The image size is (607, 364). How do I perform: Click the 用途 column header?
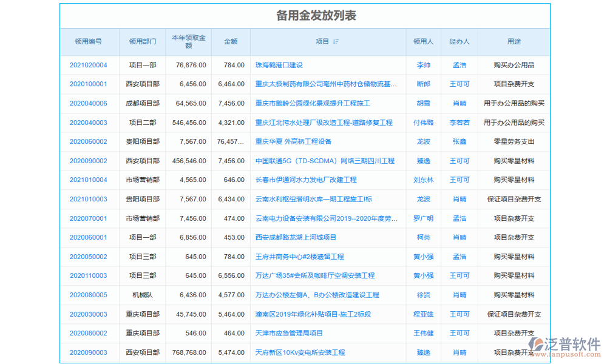[x=514, y=42]
